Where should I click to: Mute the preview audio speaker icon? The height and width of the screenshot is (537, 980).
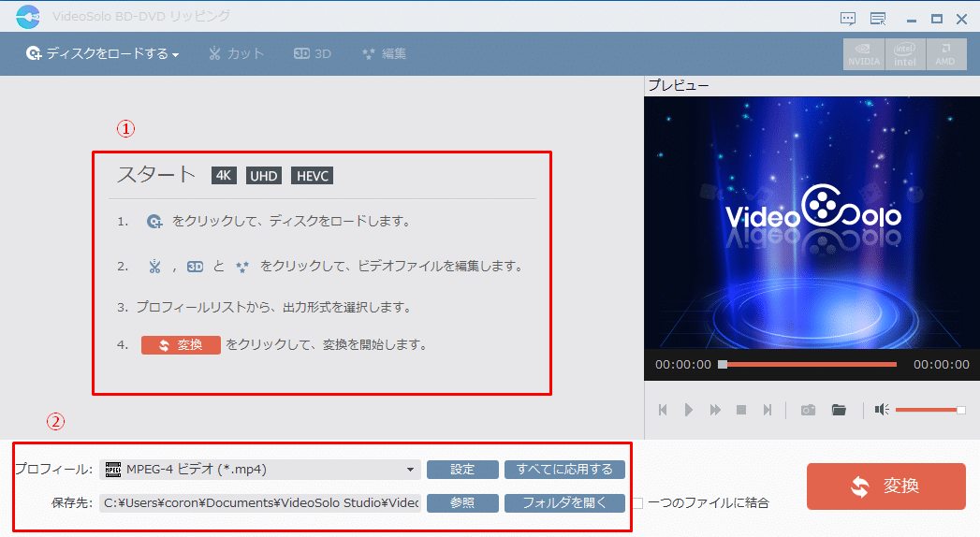click(881, 410)
